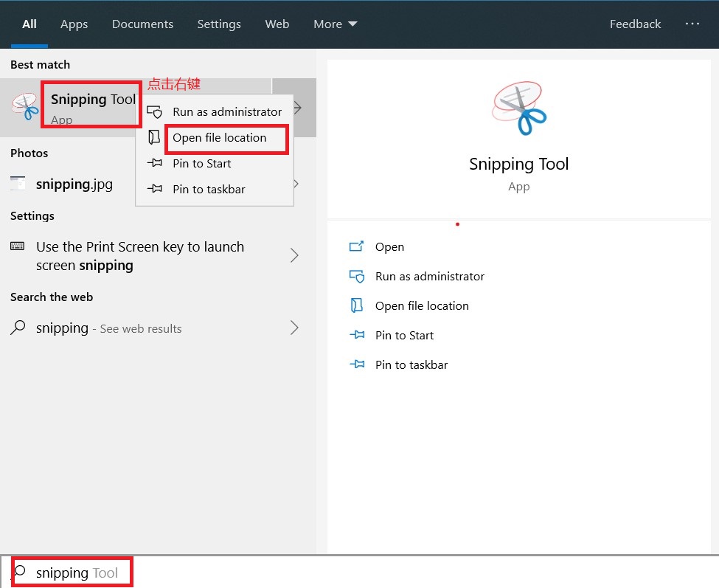Choose Run as administrator in context menu
The width and height of the screenshot is (719, 588).
click(x=227, y=112)
